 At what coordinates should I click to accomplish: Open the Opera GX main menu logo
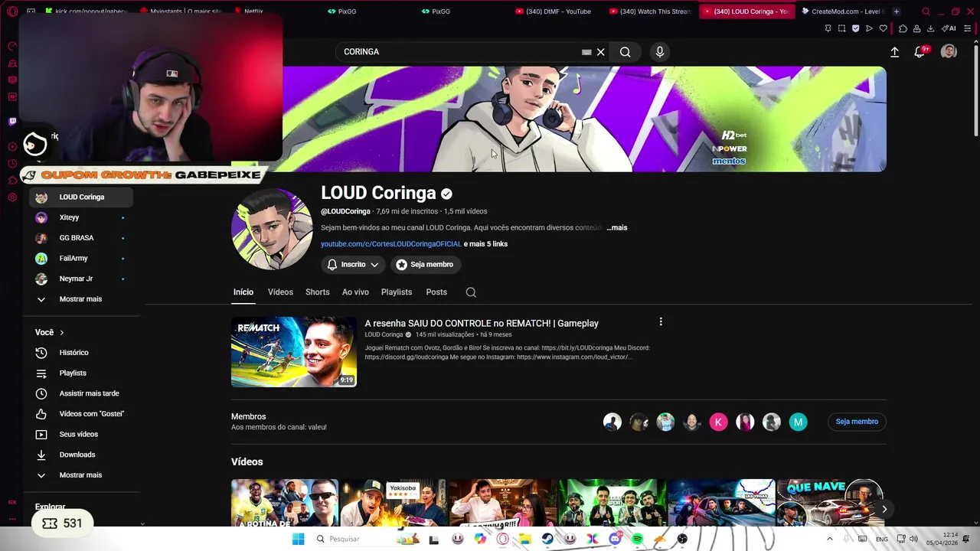(x=12, y=11)
